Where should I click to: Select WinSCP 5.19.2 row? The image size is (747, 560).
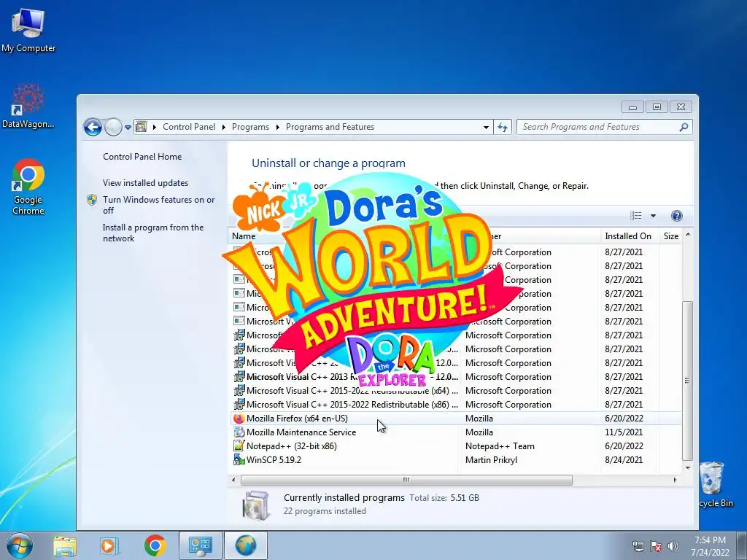tap(456, 460)
